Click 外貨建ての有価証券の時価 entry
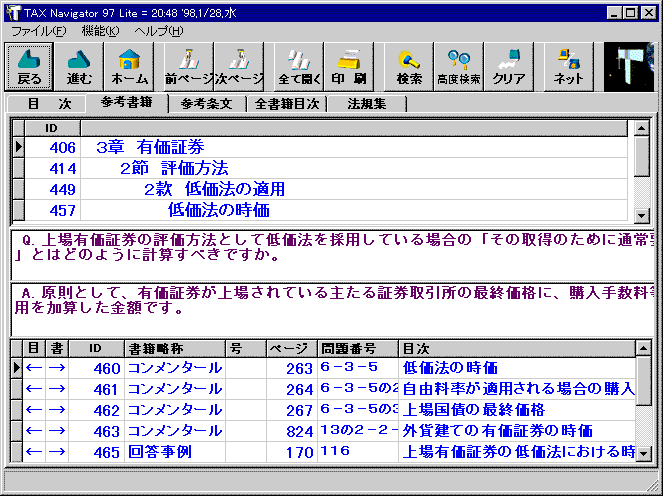The width and height of the screenshot is (663, 496). tap(497, 431)
